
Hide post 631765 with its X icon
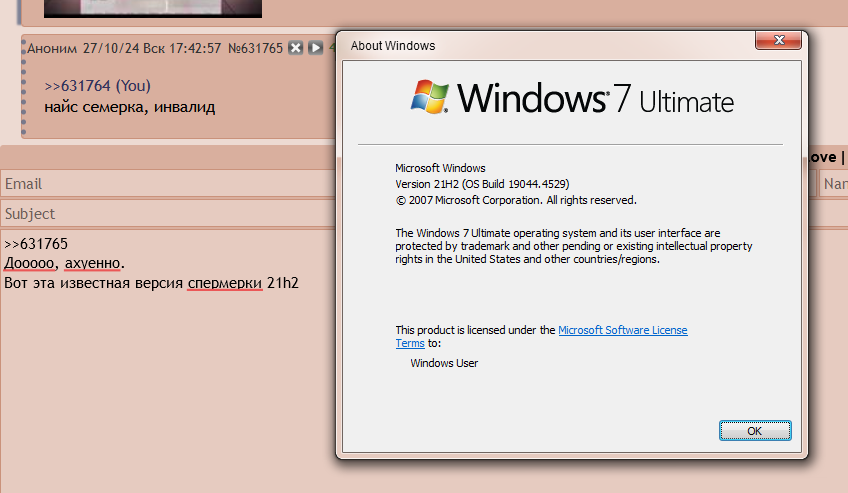pos(295,48)
